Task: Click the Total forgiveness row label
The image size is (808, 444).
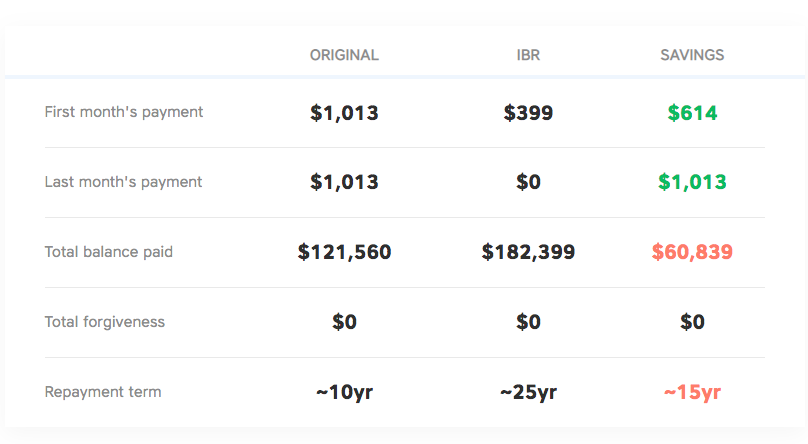Action: (105, 322)
